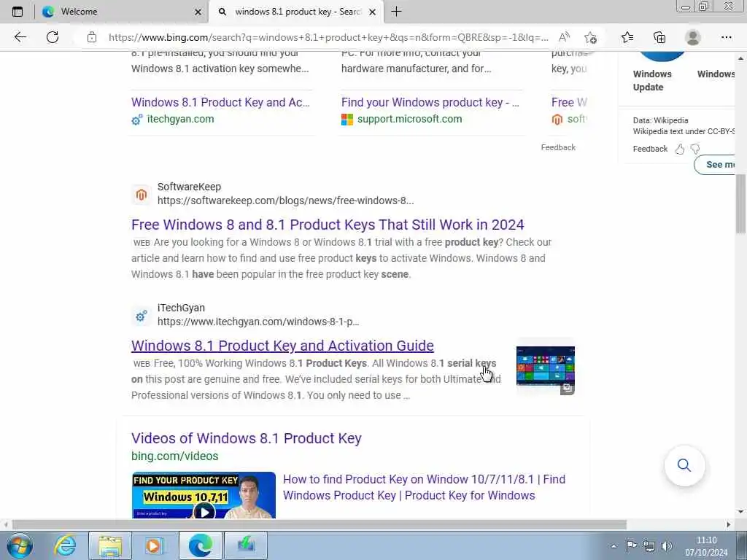Open Find your Windows product key card link

pyautogui.click(x=430, y=102)
